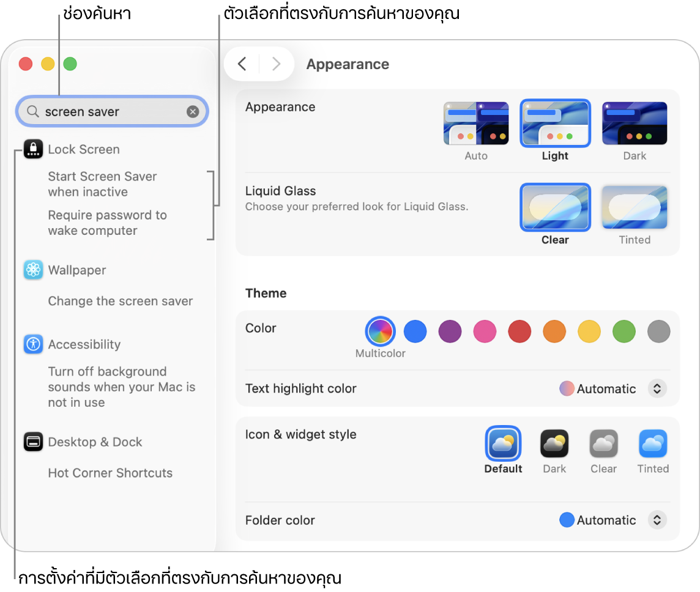Image resolution: width=700 pixels, height=592 pixels.
Task: Select the Desktop & Dock sidebar label
Action: click(95, 442)
